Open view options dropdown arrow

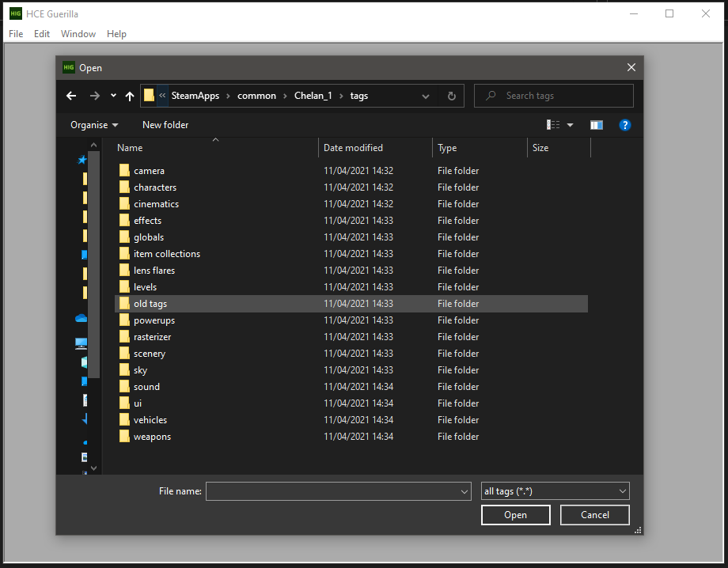(x=571, y=125)
